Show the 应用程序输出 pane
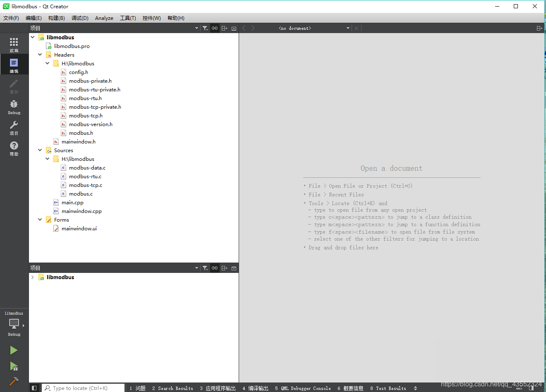Image resolution: width=546 pixels, height=392 pixels. coord(218,388)
